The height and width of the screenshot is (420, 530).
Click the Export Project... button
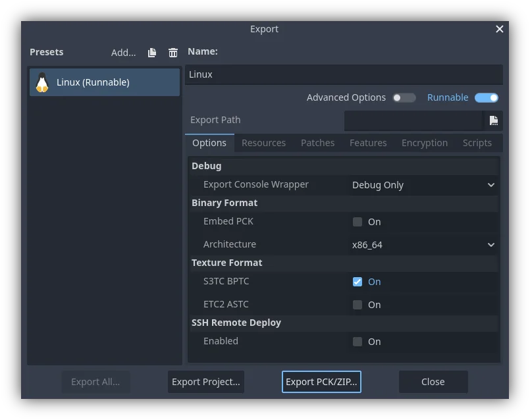tap(205, 382)
